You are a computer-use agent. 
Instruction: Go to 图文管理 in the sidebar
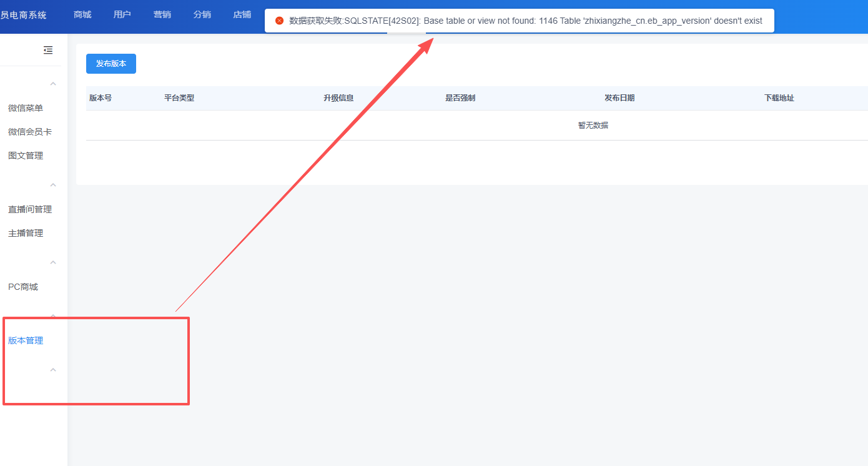pyautogui.click(x=26, y=156)
